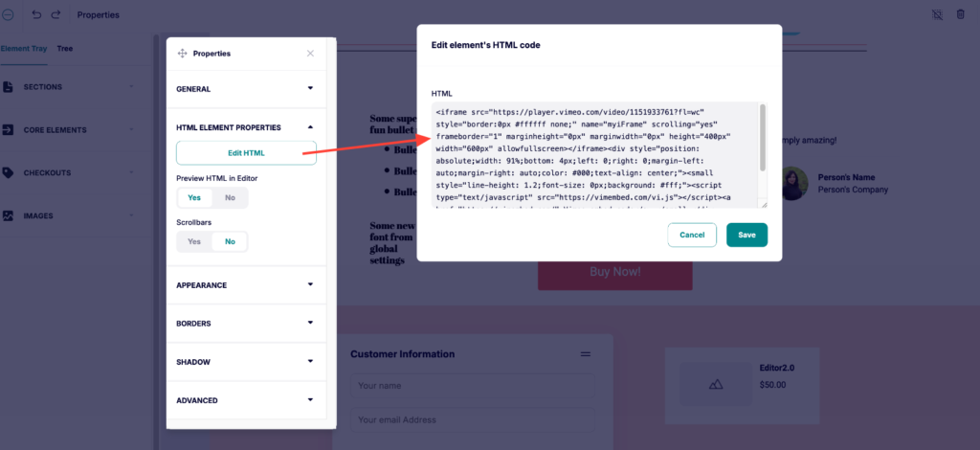
Task: Click the Save button in dialog
Action: click(746, 235)
